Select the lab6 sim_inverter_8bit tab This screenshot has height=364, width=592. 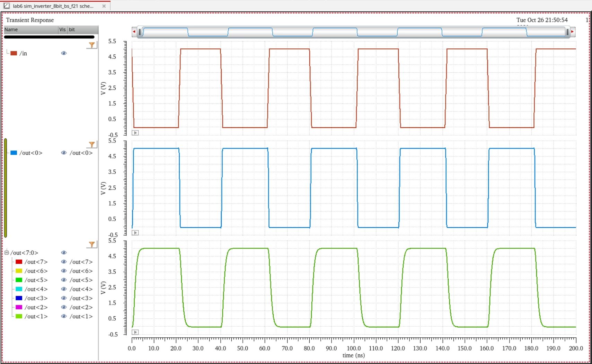[53, 6]
